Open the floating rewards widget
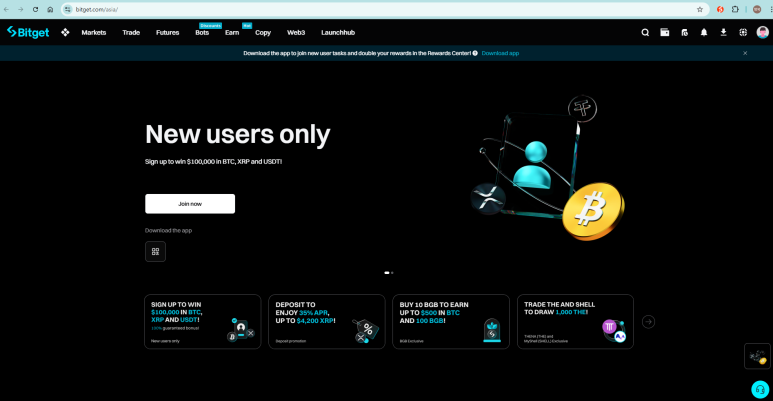Viewport: 773px width, 401px height. pyautogui.click(x=757, y=356)
